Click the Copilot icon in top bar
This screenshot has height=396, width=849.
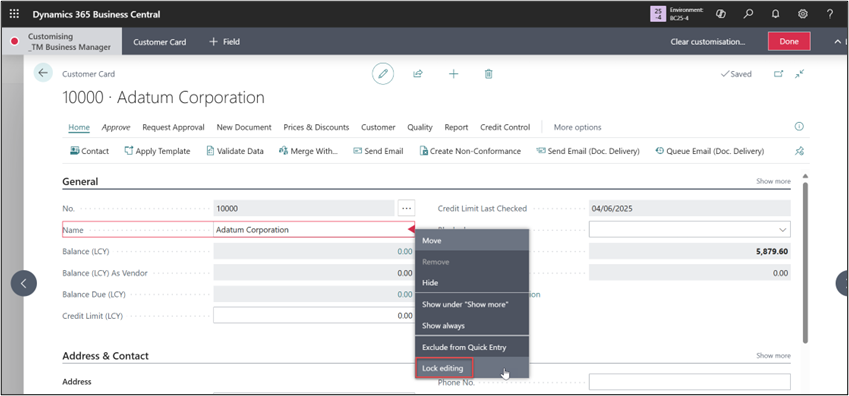(x=721, y=14)
